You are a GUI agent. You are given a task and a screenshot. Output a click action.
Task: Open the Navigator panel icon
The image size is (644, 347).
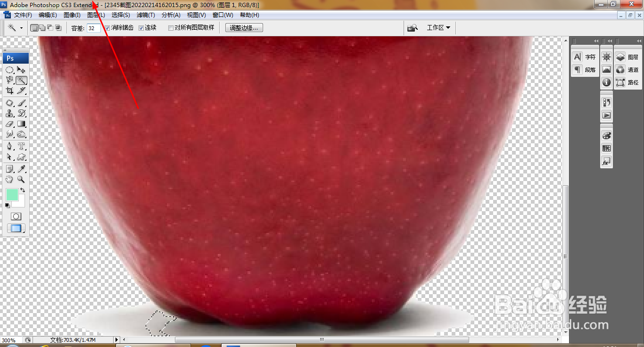[606, 57]
